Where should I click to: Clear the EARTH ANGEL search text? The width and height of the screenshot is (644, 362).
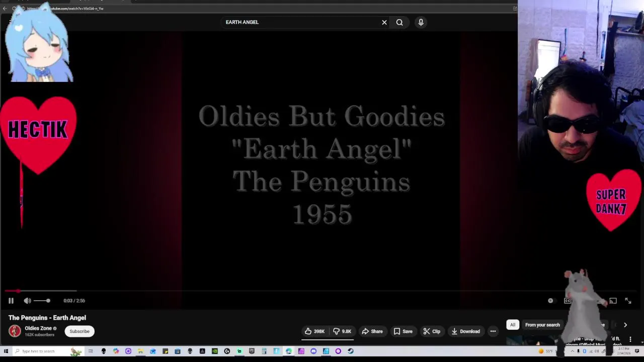point(384,22)
